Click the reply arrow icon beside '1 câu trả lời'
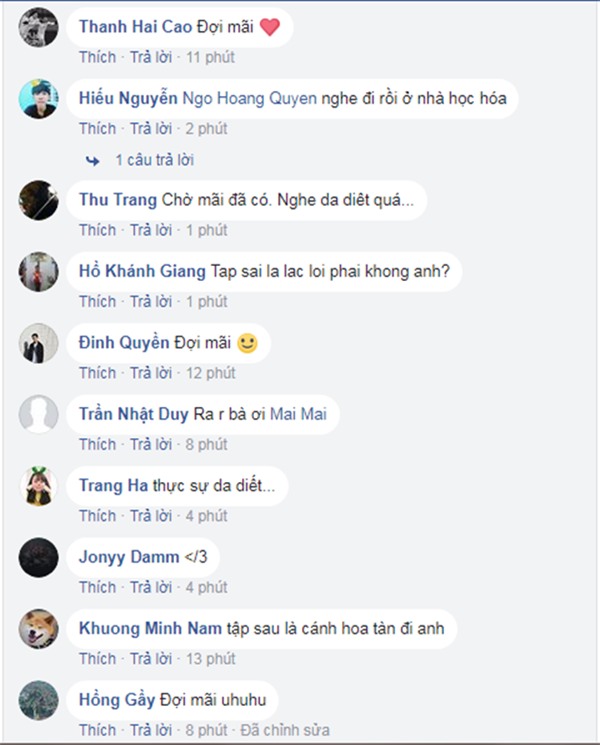 coord(93,160)
